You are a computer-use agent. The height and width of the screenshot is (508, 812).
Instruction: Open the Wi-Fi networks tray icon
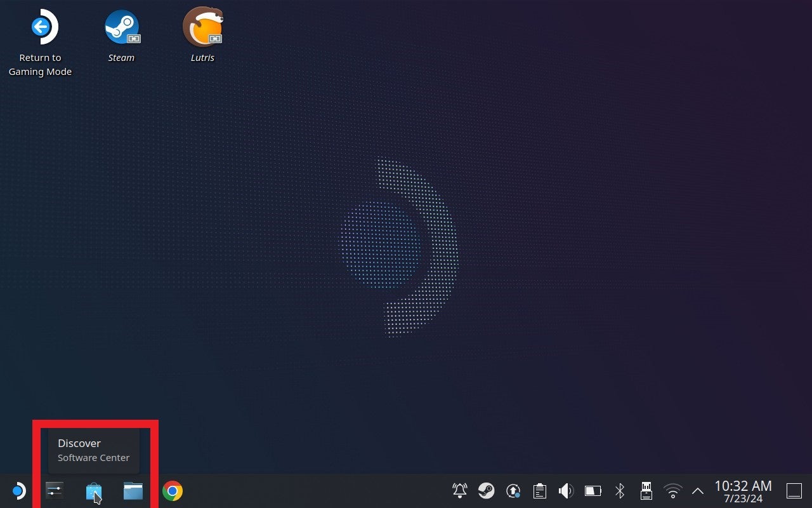[672, 491]
